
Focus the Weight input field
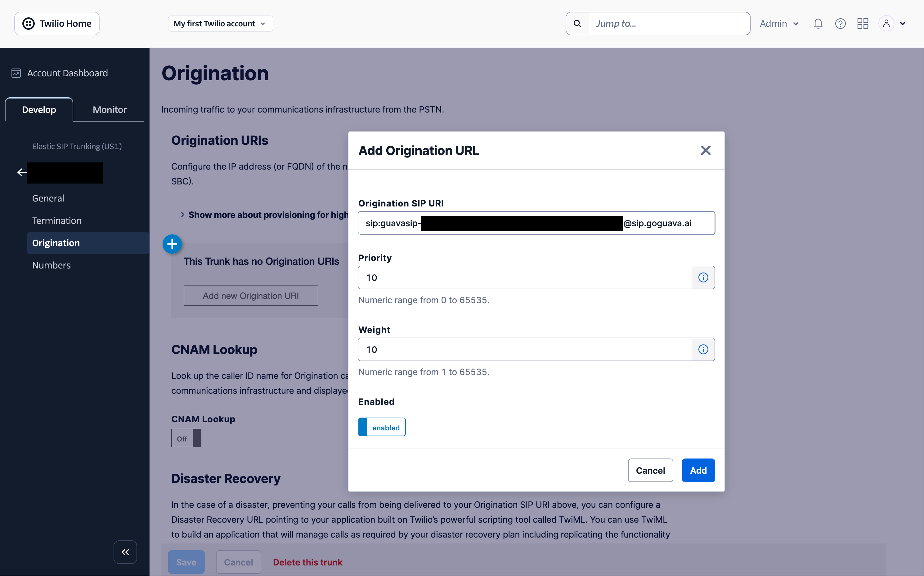tap(525, 350)
